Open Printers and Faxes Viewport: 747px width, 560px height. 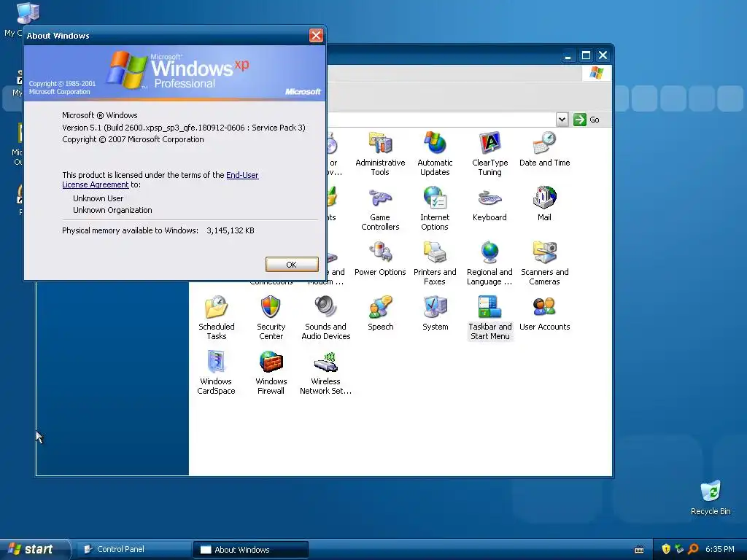(x=435, y=262)
